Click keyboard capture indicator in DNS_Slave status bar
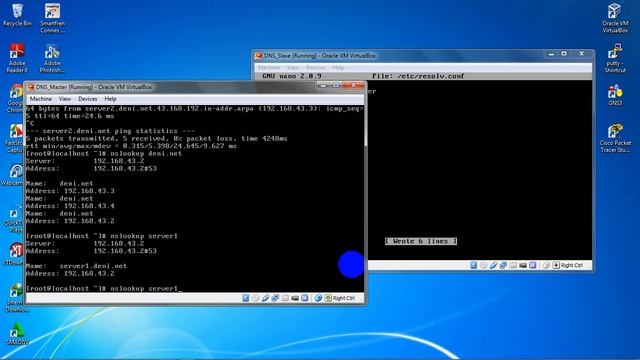The image size is (640, 360). tap(556, 265)
